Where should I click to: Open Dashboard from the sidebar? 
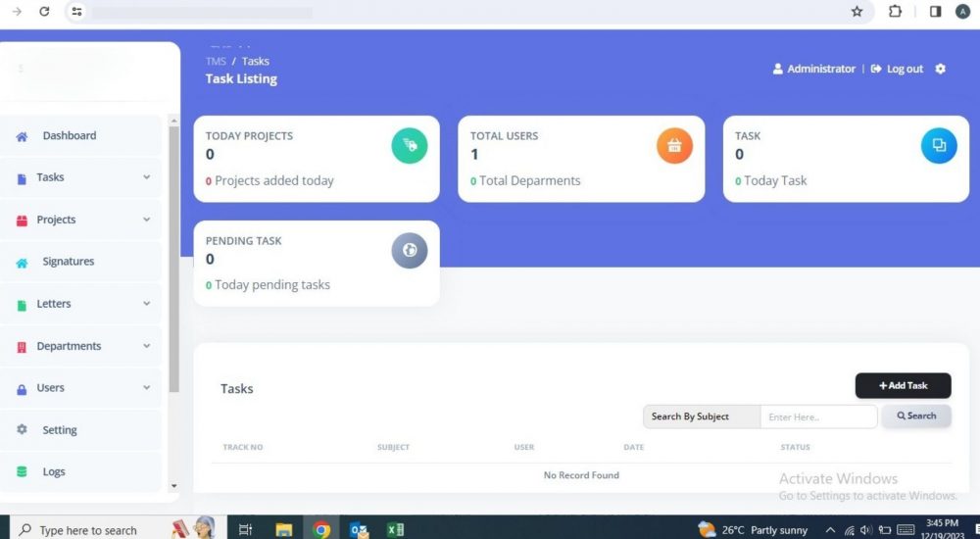69,136
